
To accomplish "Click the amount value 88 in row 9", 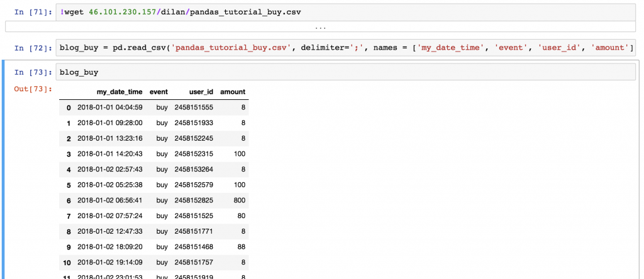I will pyautogui.click(x=240, y=246).
